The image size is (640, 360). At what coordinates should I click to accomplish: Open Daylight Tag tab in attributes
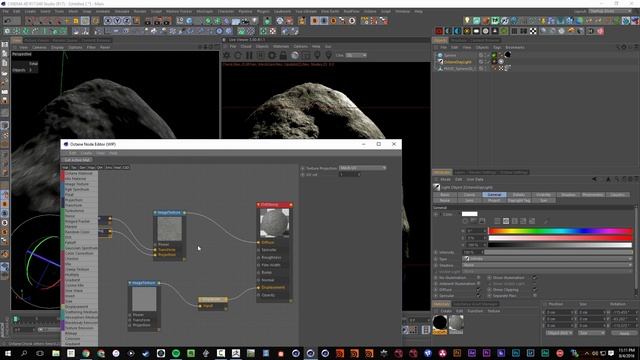[519, 200]
